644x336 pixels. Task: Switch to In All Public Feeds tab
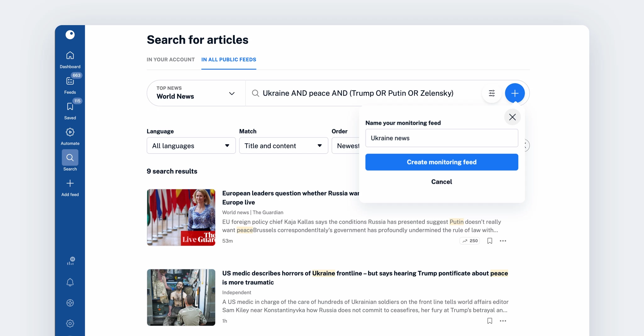[229, 60]
